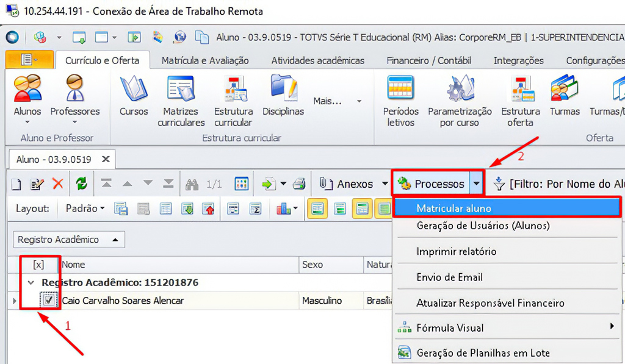Click the red X delete record icon

(58, 184)
